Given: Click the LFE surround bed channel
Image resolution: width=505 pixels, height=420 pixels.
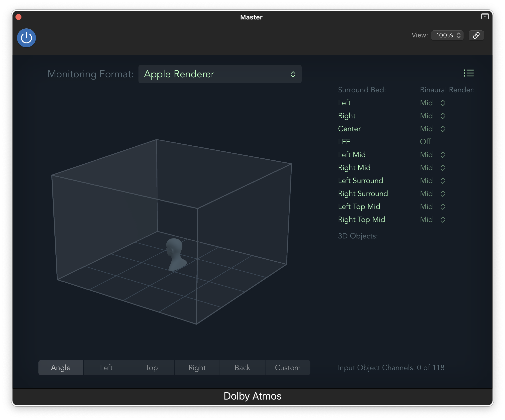Looking at the screenshot, I should click(344, 142).
